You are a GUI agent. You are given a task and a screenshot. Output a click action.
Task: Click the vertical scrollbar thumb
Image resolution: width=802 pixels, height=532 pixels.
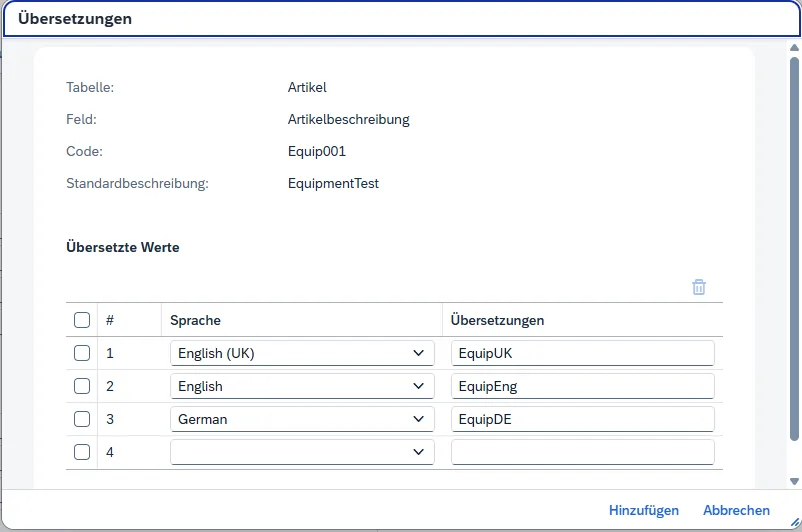point(794,250)
